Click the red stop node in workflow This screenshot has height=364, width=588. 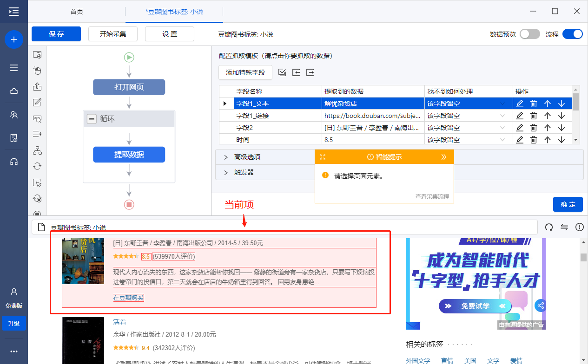129,204
